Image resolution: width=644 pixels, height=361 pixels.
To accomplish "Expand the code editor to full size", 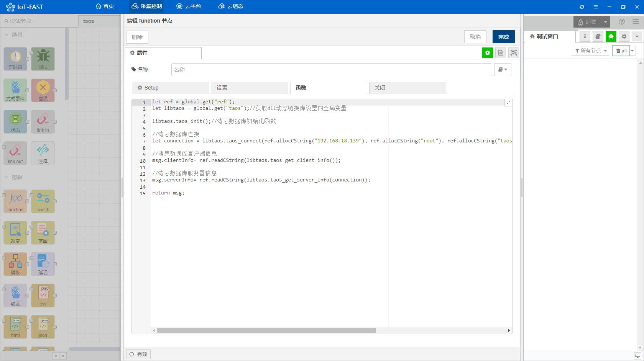I will click(508, 103).
